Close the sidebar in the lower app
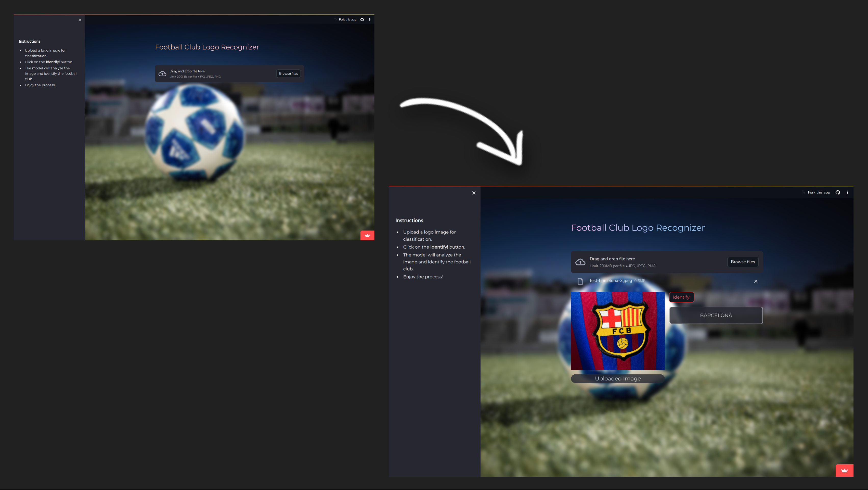This screenshot has width=868, height=490. click(474, 193)
